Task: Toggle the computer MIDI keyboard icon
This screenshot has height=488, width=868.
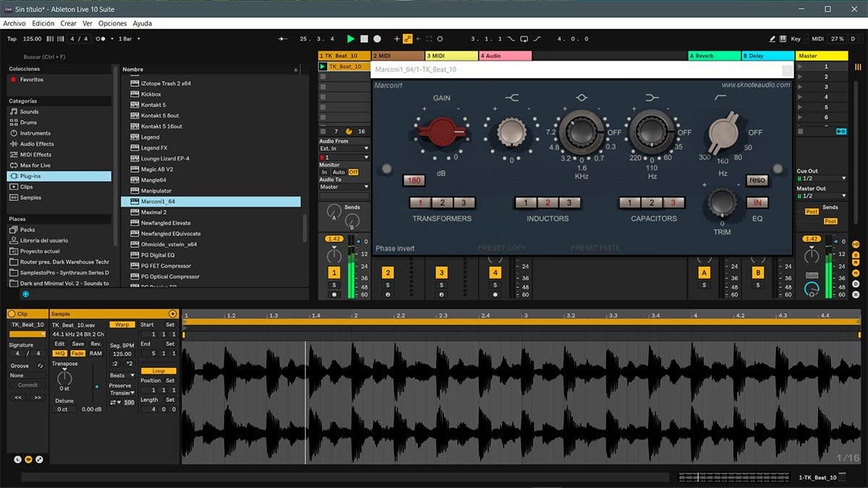Action: [783, 38]
